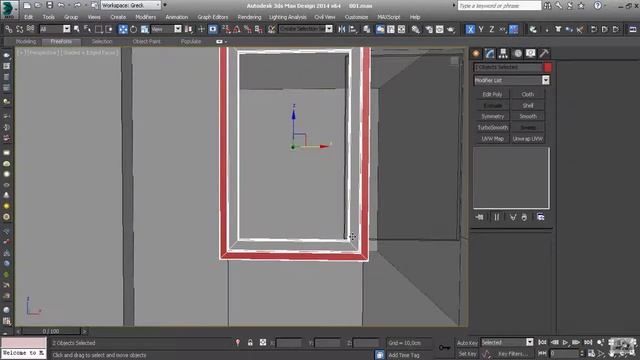Switch to the Modeling ribbon tab
This screenshot has width=640, height=360.
click(26, 42)
